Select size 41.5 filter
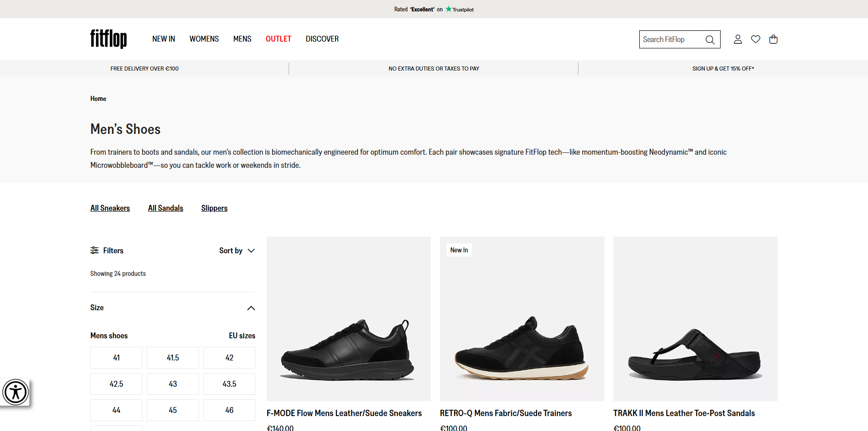868x431 pixels. pos(173,358)
